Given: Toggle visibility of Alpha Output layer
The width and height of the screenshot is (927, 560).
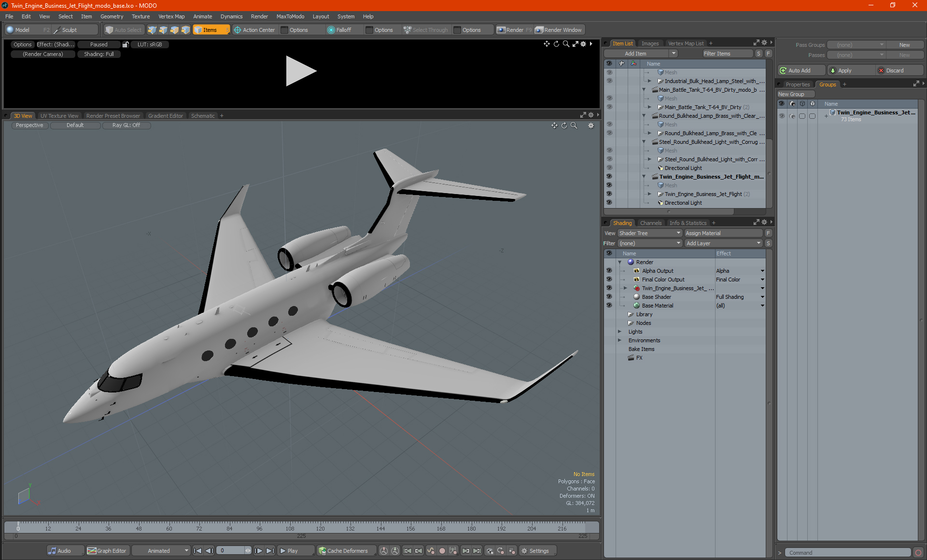Looking at the screenshot, I should (x=609, y=271).
